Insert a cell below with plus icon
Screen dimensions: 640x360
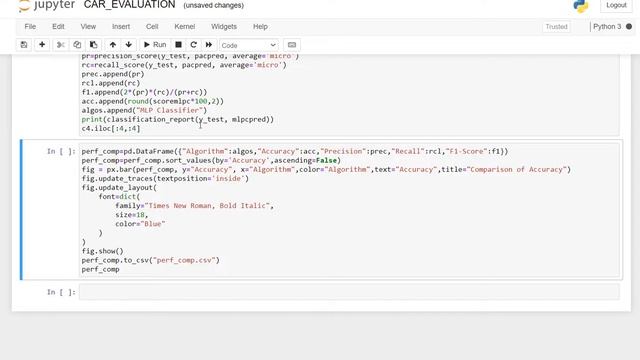click(x=42, y=45)
